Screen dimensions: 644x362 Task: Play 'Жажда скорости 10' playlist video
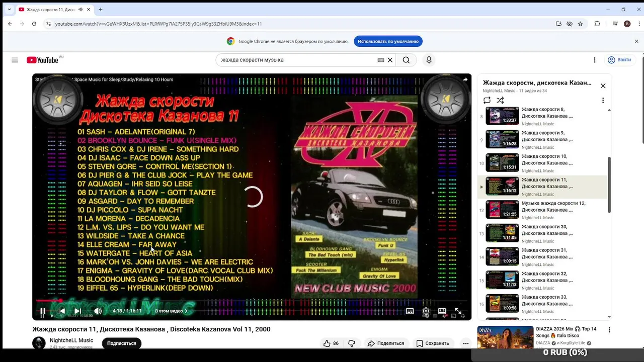point(542,163)
